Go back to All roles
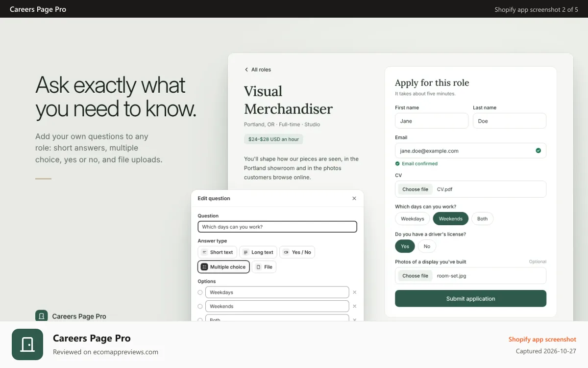This screenshot has height=368, width=588. pyautogui.click(x=258, y=70)
